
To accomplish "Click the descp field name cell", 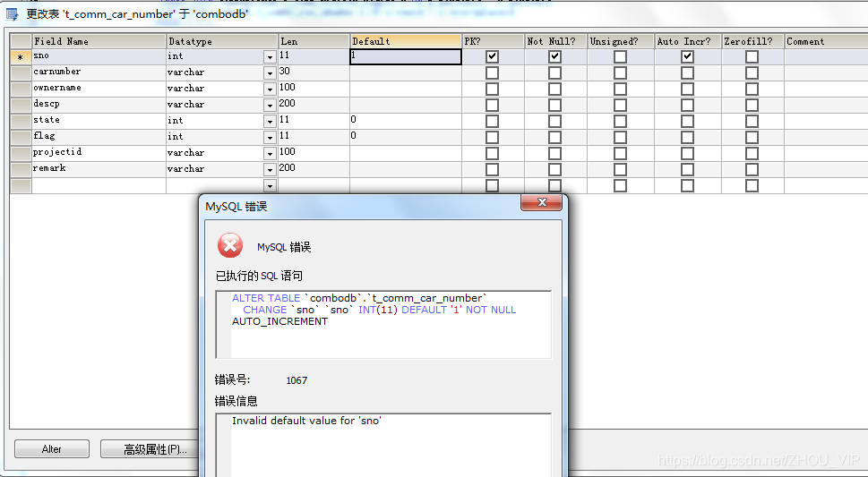I will pyautogui.click(x=99, y=105).
